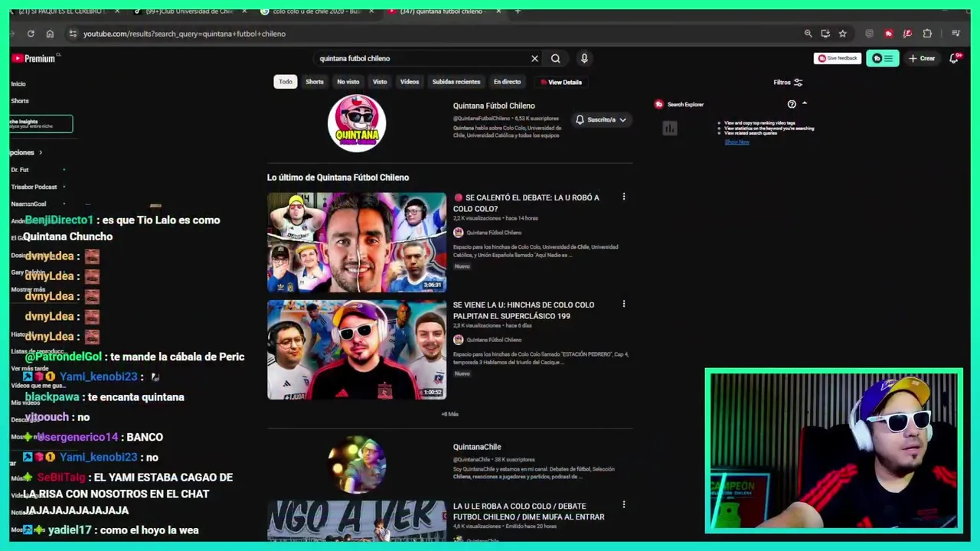
Task: Open options menu for SE CALENTÓ EL DEBATE video
Action: (x=624, y=197)
